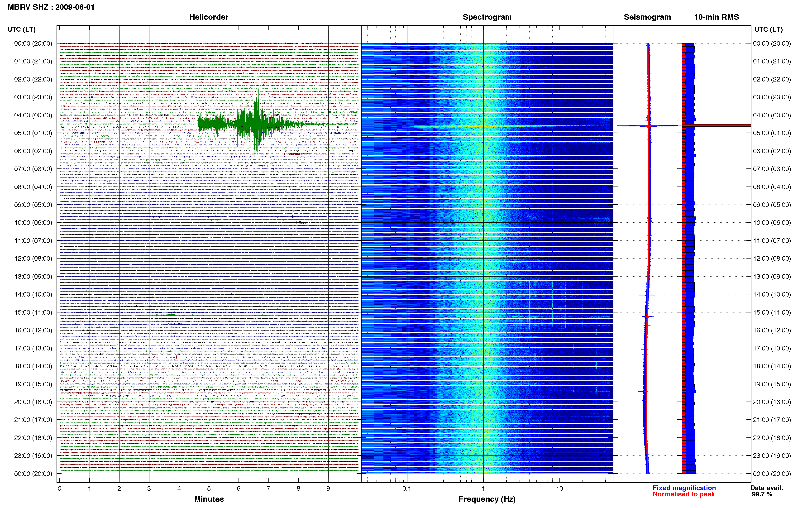Click the right 01:00 (21:00) time label

(772, 62)
